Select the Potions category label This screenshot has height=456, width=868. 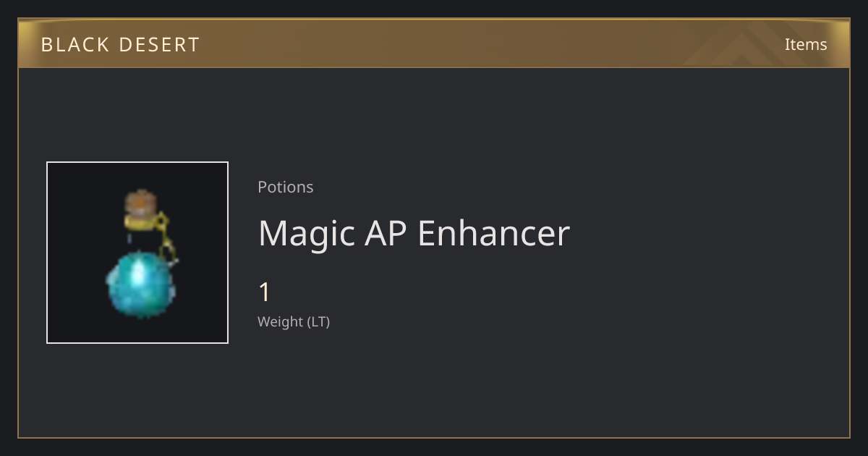[286, 187]
